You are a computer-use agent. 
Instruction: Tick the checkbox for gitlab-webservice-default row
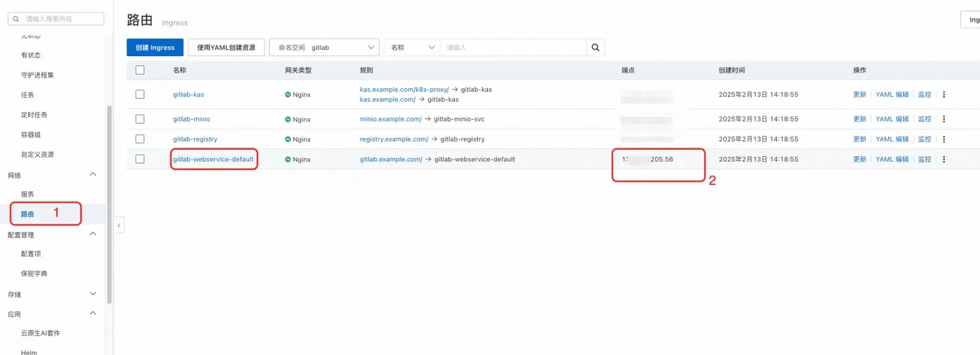tap(140, 159)
